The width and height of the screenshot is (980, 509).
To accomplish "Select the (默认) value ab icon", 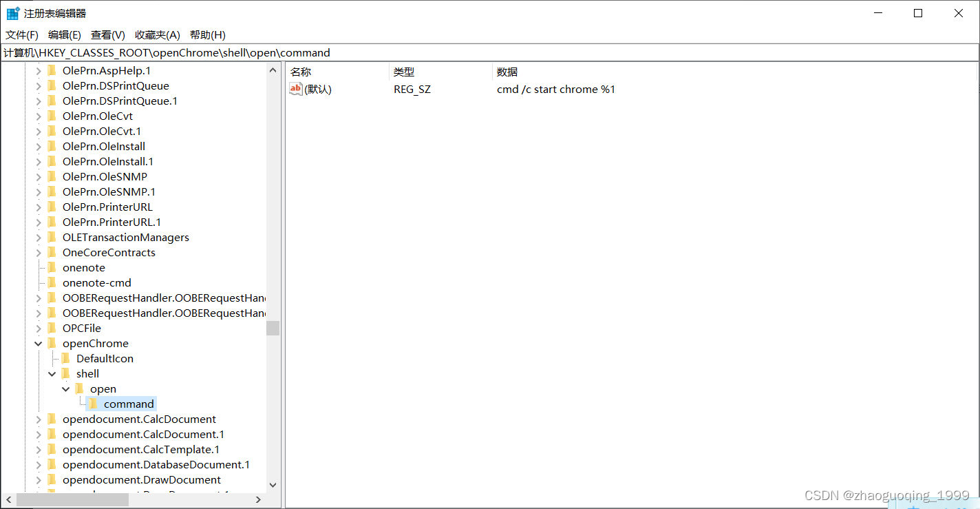I will coord(296,89).
